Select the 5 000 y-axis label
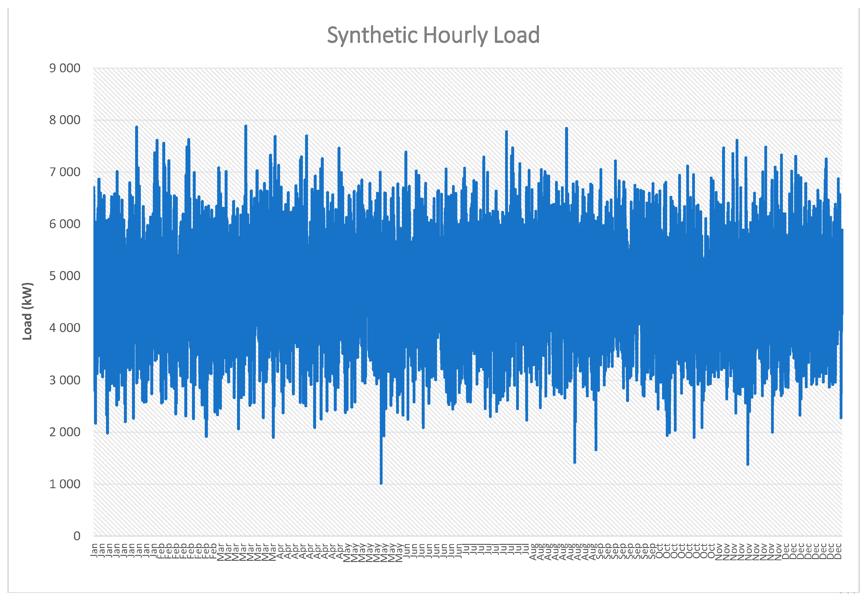868x599 pixels. point(65,276)
